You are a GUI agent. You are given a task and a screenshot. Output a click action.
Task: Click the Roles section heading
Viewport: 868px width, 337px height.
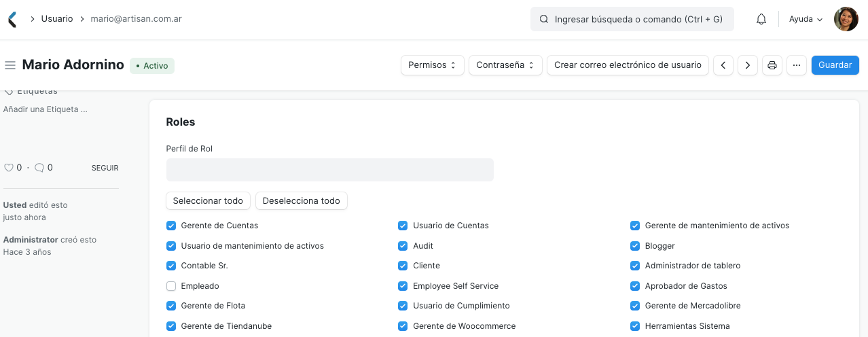[181, 122]
